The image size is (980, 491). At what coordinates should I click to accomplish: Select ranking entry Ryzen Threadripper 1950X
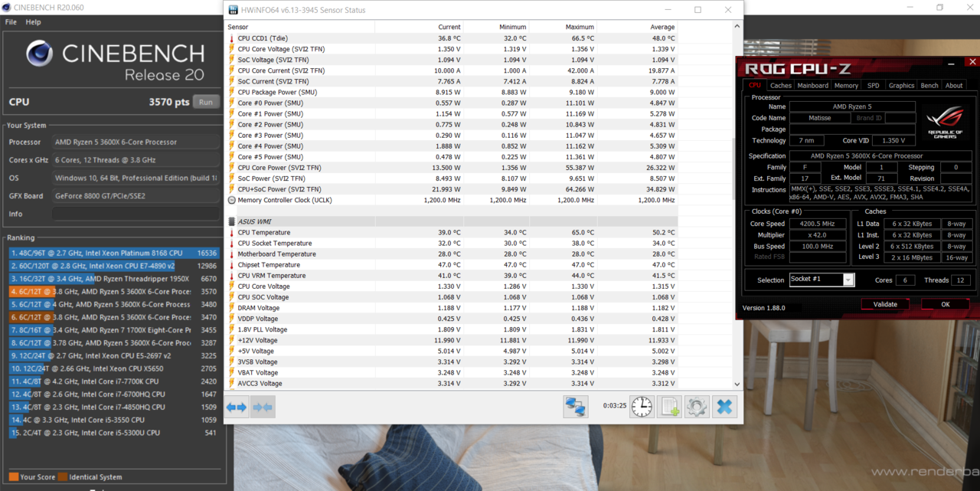coord(114,279)
